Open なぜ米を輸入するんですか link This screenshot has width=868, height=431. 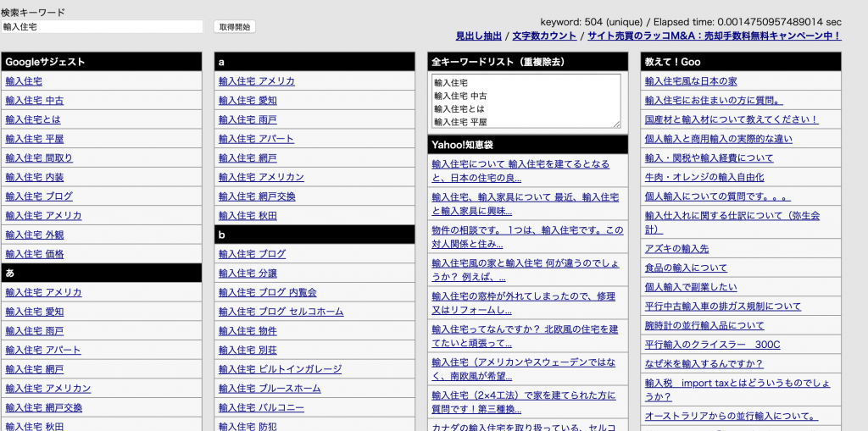[704, 364]
